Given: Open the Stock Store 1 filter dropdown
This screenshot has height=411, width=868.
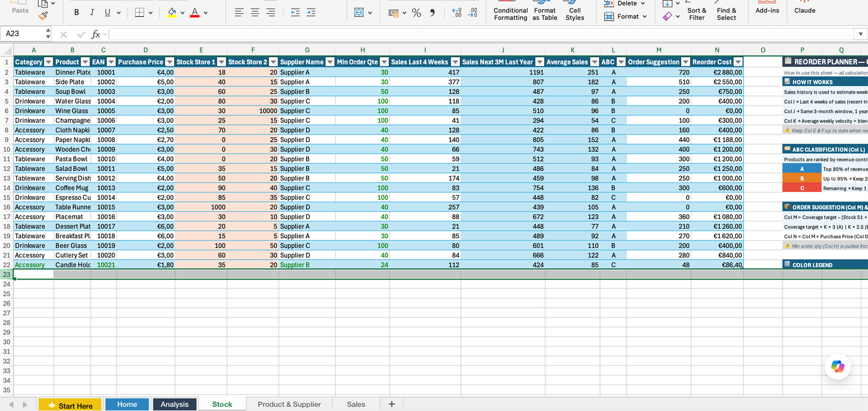Looking at the screenshot, I should pyautogui.click(x=221, y=62).
